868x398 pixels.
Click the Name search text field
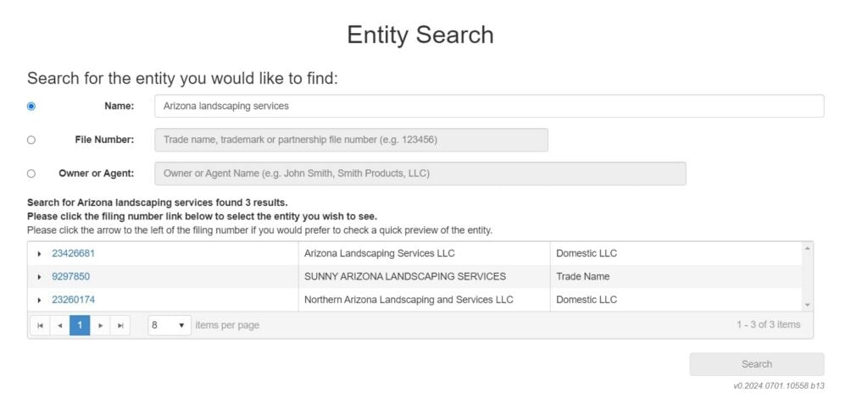point(489,106)
